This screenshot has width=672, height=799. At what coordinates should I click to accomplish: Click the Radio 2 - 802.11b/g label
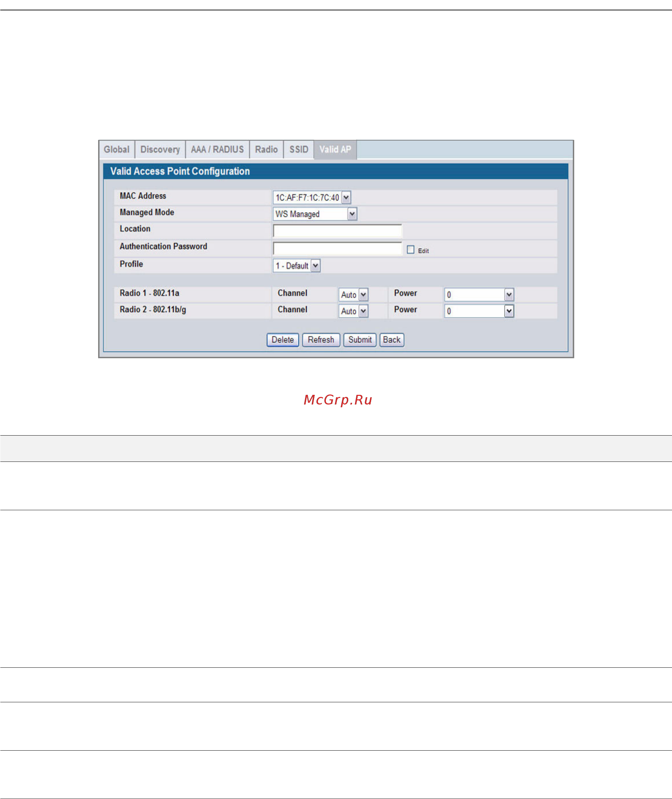(x=153, y=310)
